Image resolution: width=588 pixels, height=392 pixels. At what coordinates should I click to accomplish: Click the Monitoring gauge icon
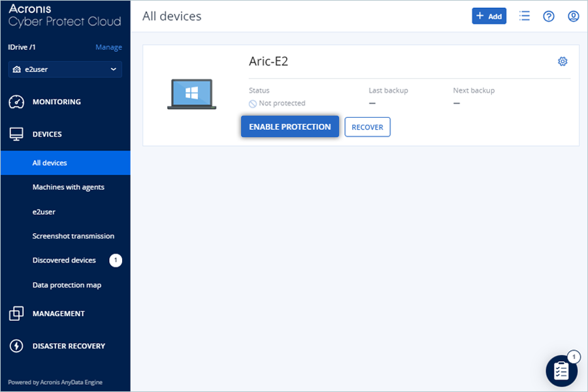pos(16,102)
